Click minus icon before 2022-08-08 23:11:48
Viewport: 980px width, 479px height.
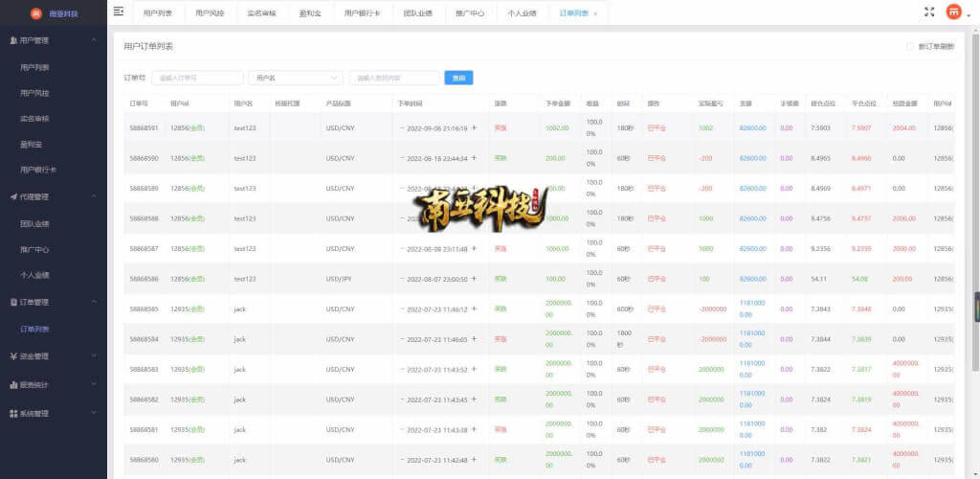coord(402,248)
